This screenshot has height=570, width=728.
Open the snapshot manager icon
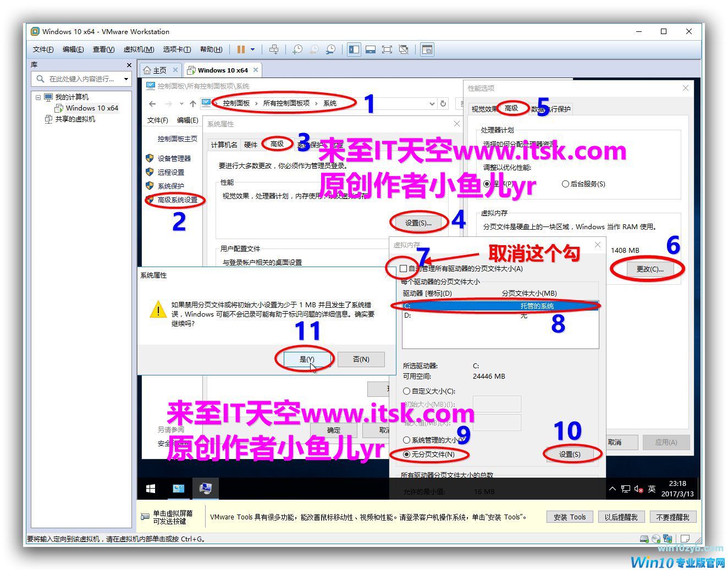(331, 49)
